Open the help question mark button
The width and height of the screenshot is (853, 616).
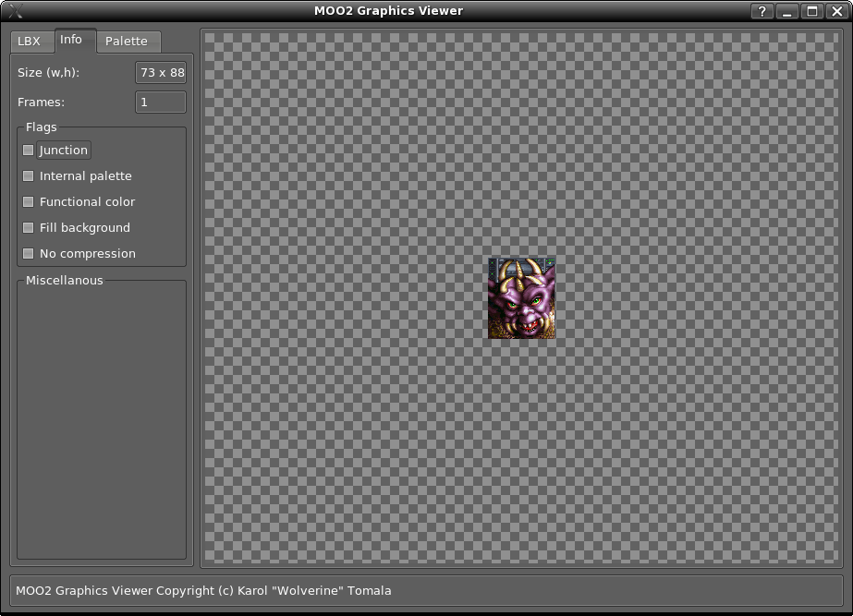coord(762,11)
